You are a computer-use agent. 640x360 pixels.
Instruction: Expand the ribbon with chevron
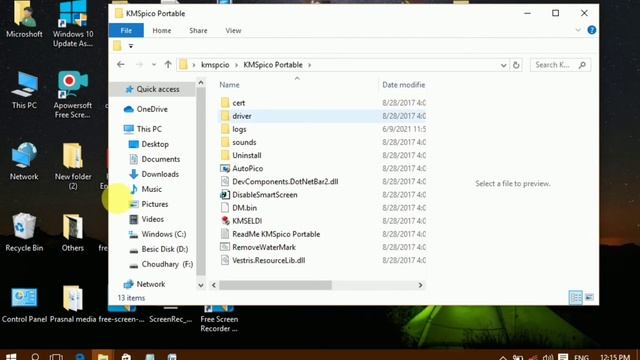pyautogui.click(x=578, y=30)
